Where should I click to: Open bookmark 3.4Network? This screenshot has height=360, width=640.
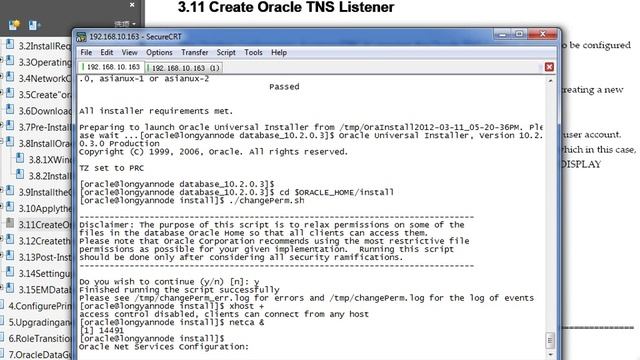coord(45,78)
